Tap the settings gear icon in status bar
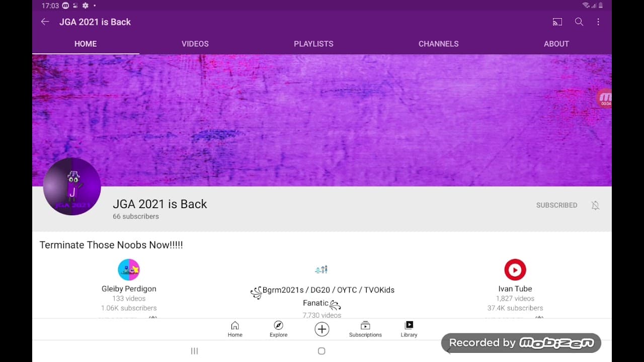 [86, 6]
